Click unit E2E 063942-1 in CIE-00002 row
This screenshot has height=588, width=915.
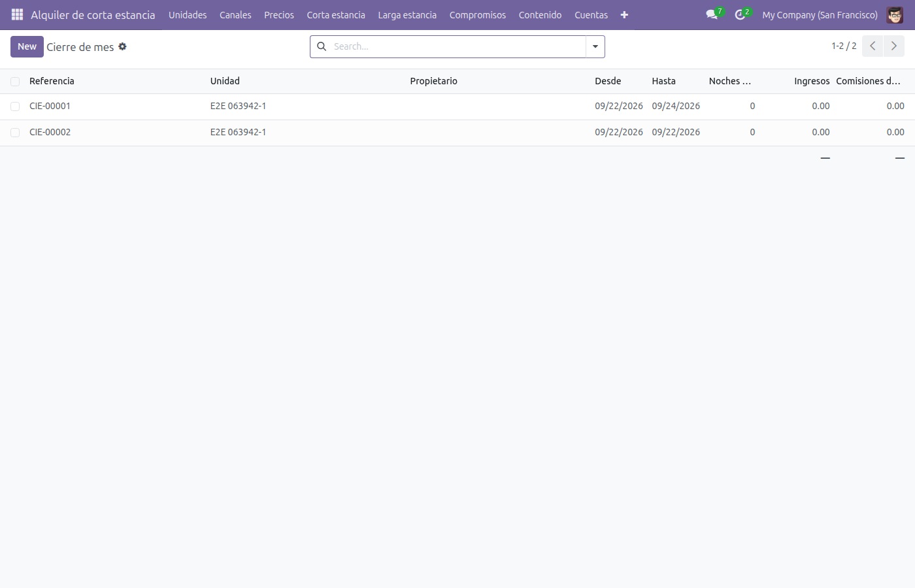tap(238, 132)
